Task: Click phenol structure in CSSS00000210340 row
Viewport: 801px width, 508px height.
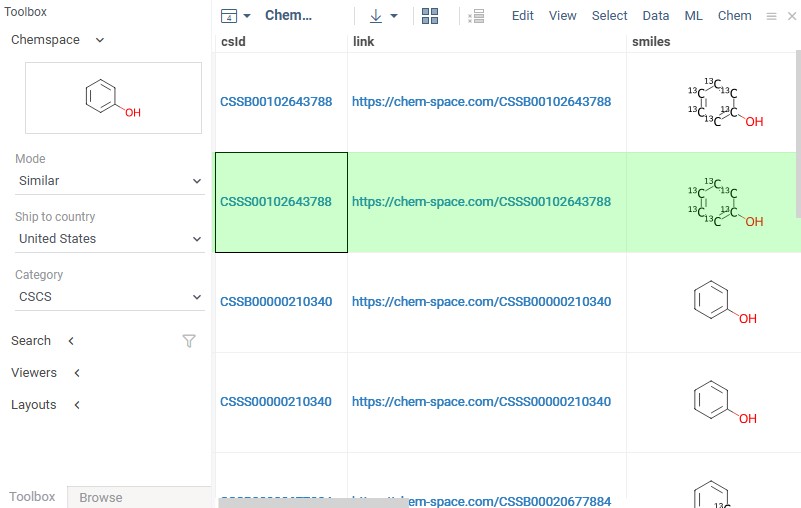Action: pyautogui.click(x=725, y=403)
